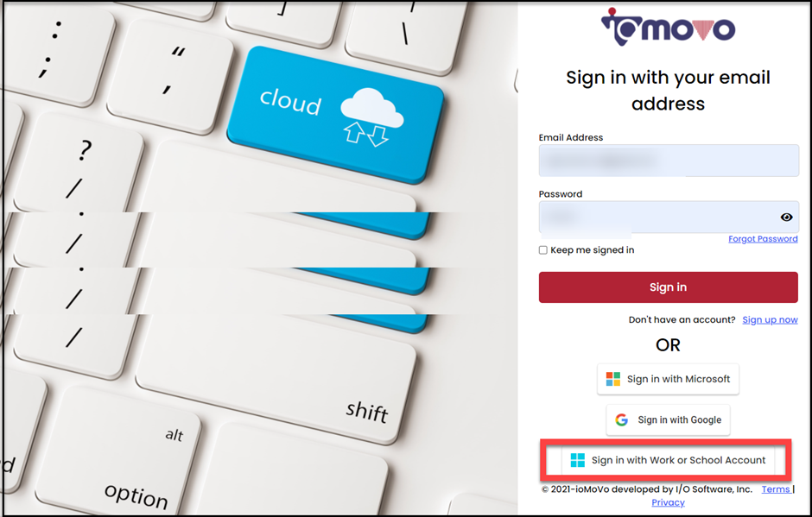Tick the Keep me signed in checkbox
Image resolution: width=812 pixels, height=517 pixels.
point(542,250)
